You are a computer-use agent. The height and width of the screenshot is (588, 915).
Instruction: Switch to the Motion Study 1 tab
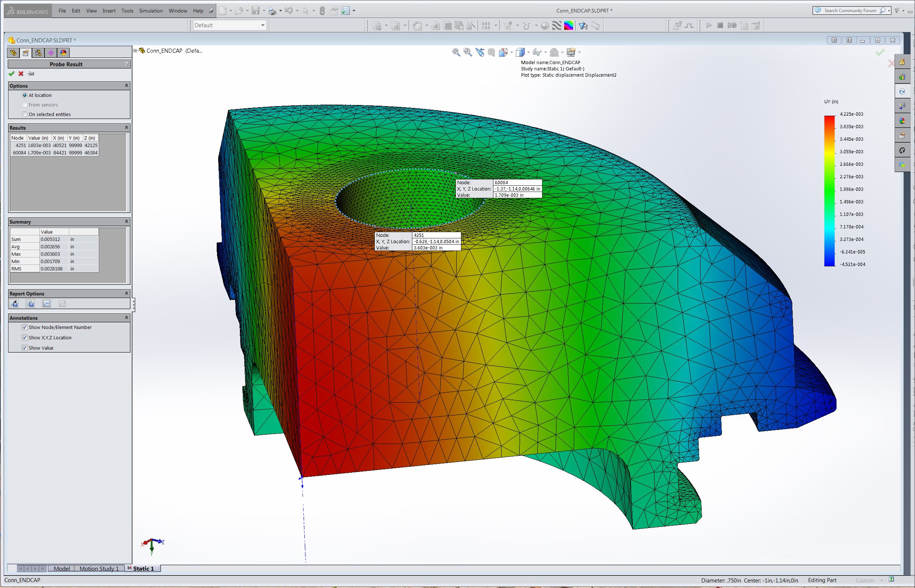pyautogui.click(x=99, y=568)
